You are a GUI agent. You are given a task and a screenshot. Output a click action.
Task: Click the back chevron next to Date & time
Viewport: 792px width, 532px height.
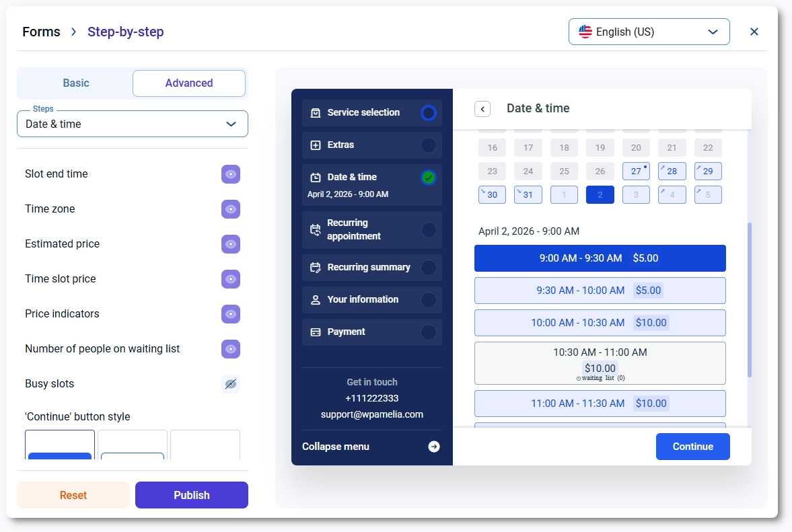coord(482,108)
